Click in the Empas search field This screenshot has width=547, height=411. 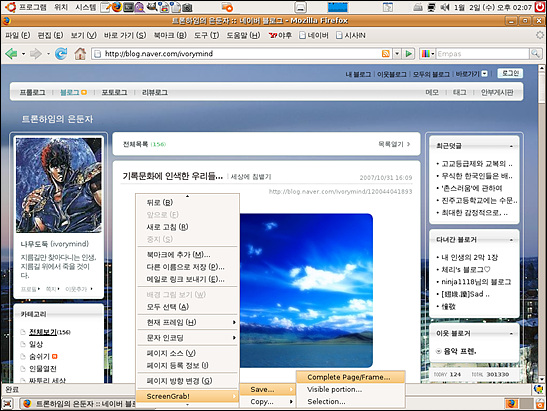click(x=482, y=54)
